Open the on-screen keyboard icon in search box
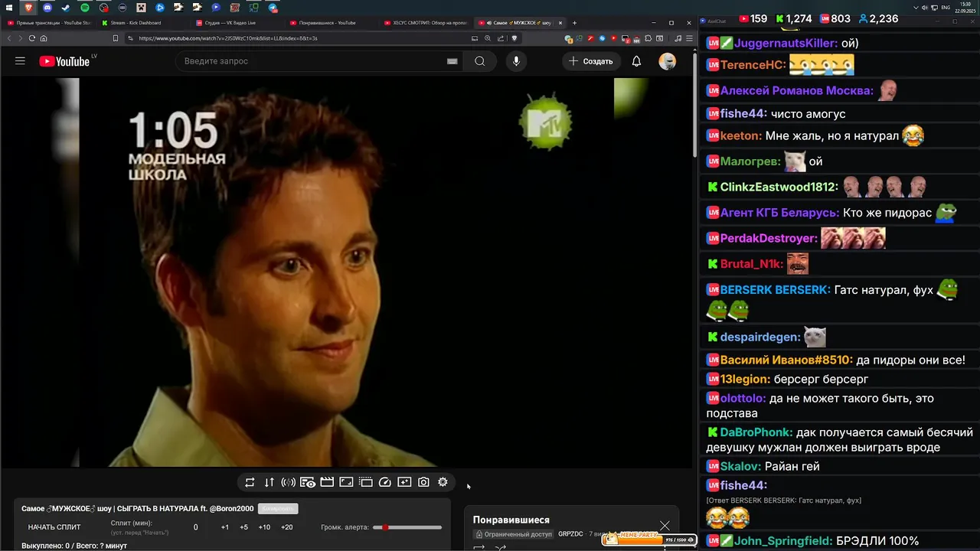Image resolution: width=980 pixels, height=551 pixels. click(x=452, y=61)
